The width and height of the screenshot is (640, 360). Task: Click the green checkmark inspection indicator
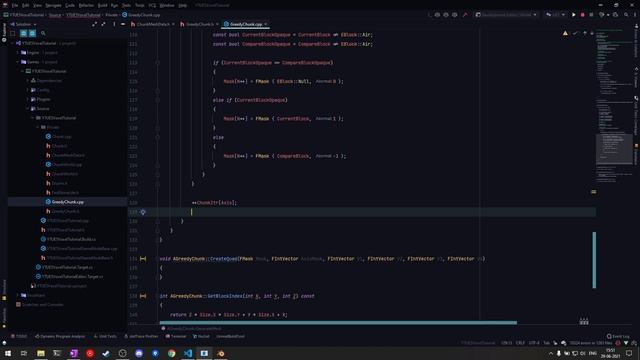[575, 33]
